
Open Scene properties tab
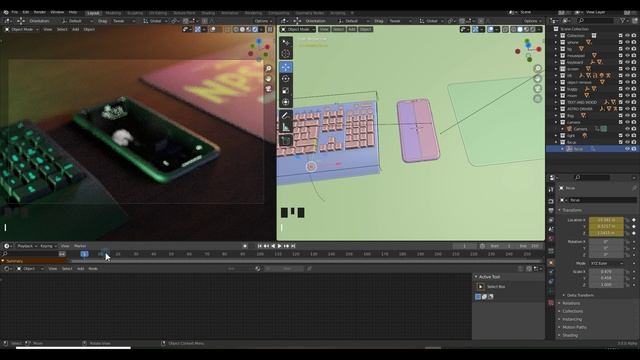[551, 230]
